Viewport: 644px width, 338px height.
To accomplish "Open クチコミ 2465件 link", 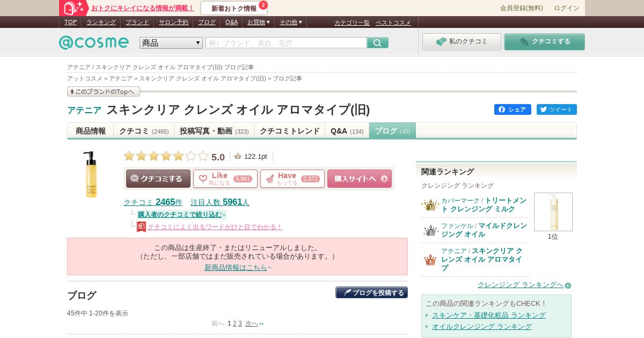I will click(x=153, y=202).
